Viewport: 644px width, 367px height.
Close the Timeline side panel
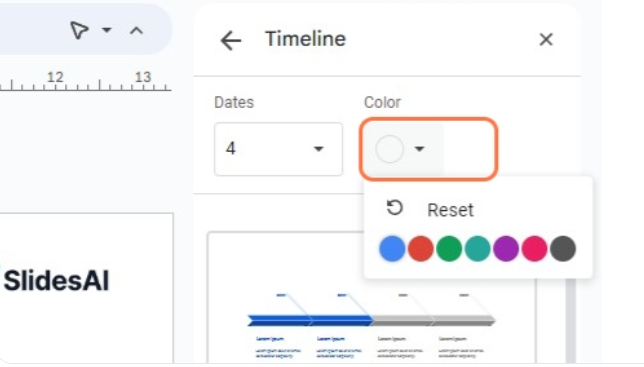[x=546, y=40]
